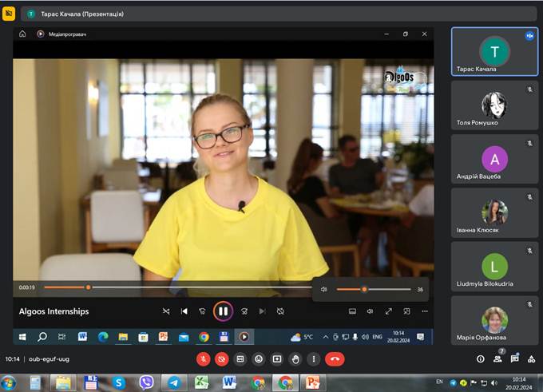
Task: Pause the video in media player
Action: (x=223, y=311)
